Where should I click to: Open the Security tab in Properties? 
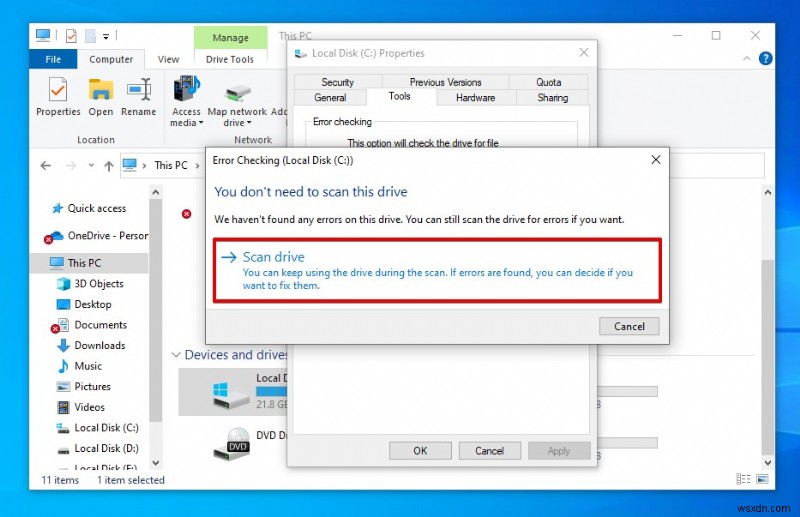coord(337,82)
